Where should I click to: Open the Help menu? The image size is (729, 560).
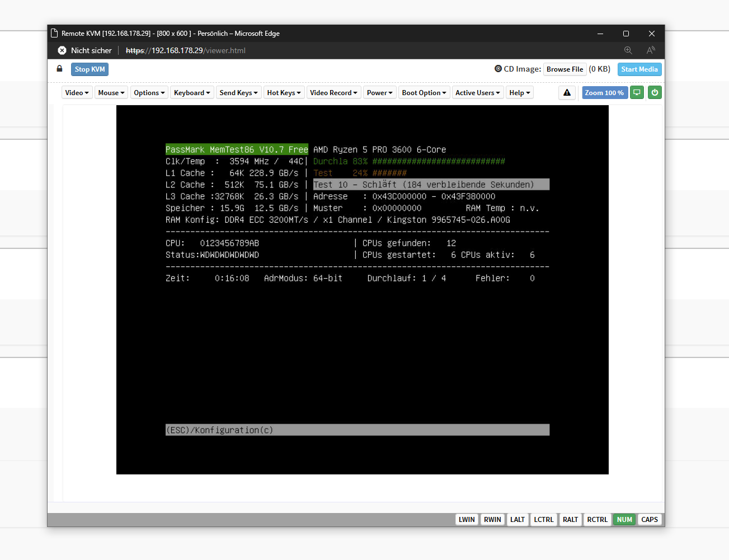pyautogui.click(x=520, y=93)
